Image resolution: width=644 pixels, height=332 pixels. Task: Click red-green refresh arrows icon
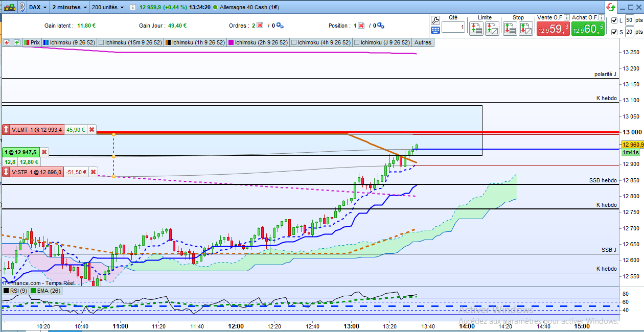pos(611,7)
